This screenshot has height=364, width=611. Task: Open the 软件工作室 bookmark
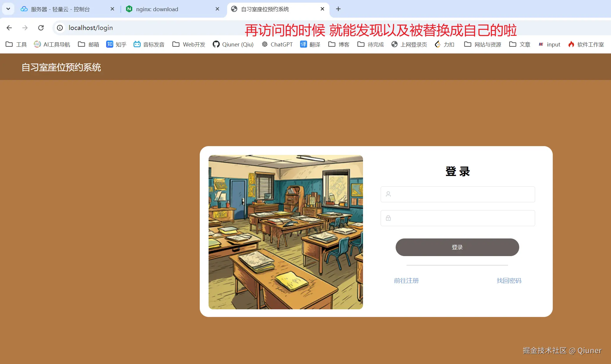point(586,44)
